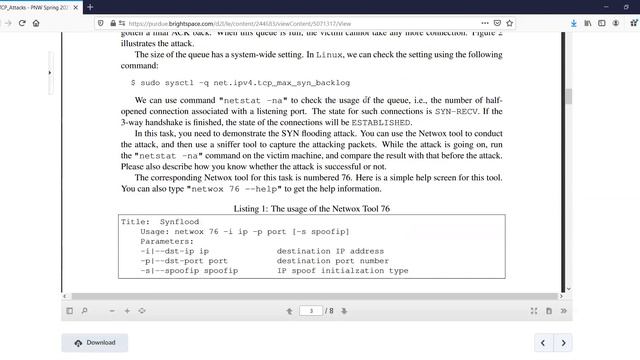Screen dimensions: 640x360
Task: Download the document
Action: 95,343
